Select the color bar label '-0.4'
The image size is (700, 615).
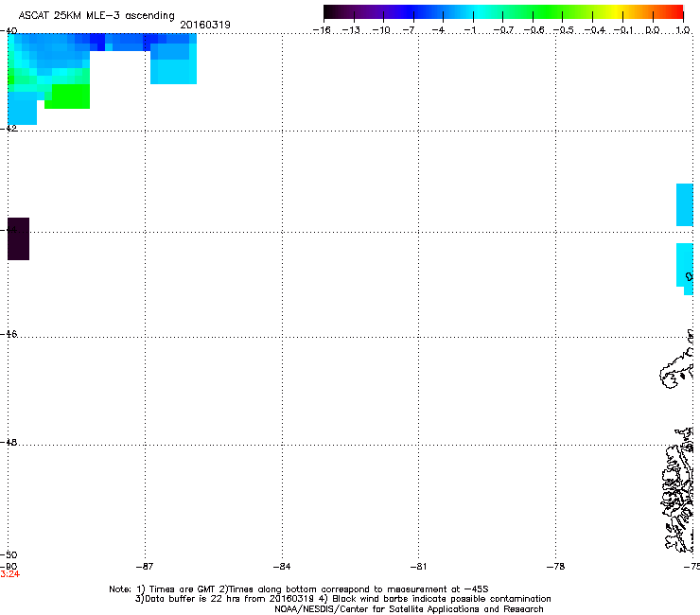point(595,30)
